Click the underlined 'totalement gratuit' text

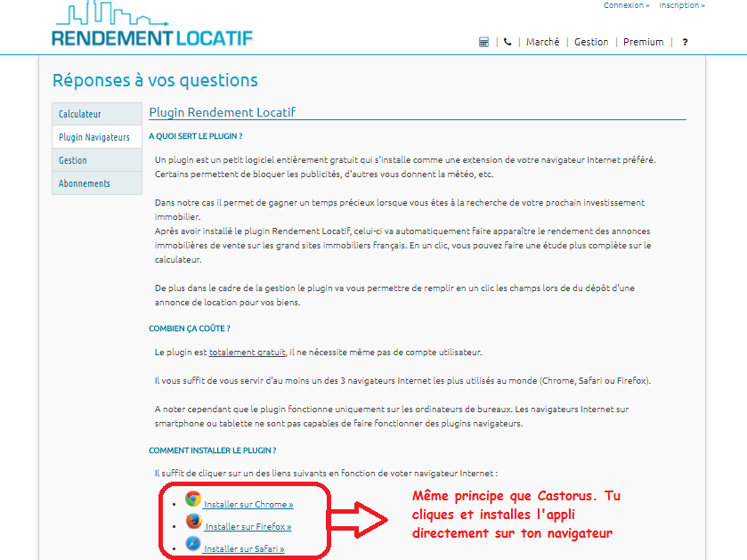pyautogui.click(x=248, y=353)
